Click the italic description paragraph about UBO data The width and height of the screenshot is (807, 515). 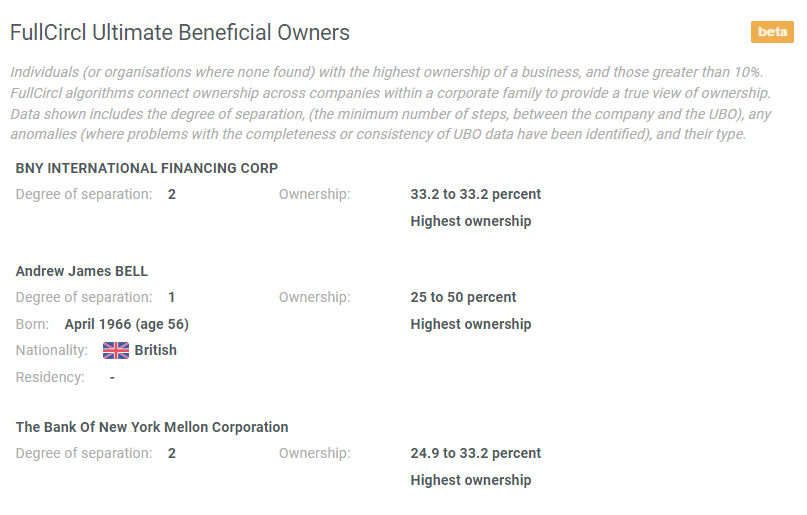[391, 103]
